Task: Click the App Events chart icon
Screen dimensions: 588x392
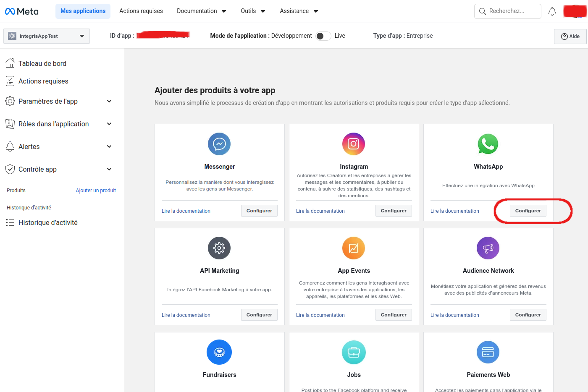Action: [x=354, y=248]
